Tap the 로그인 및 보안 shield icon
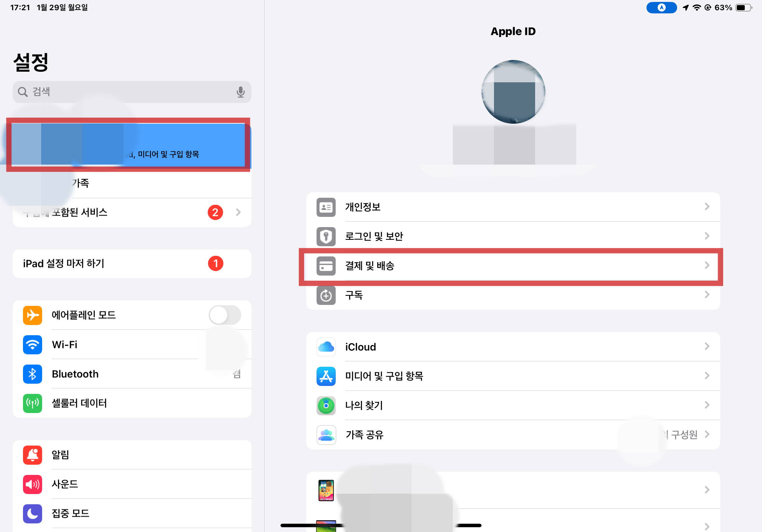Viewport: 762px width, 532px height. click(326, 236)
